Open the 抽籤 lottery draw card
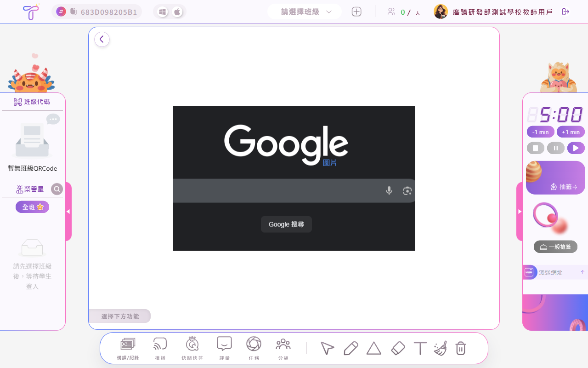 coord(555,178)
